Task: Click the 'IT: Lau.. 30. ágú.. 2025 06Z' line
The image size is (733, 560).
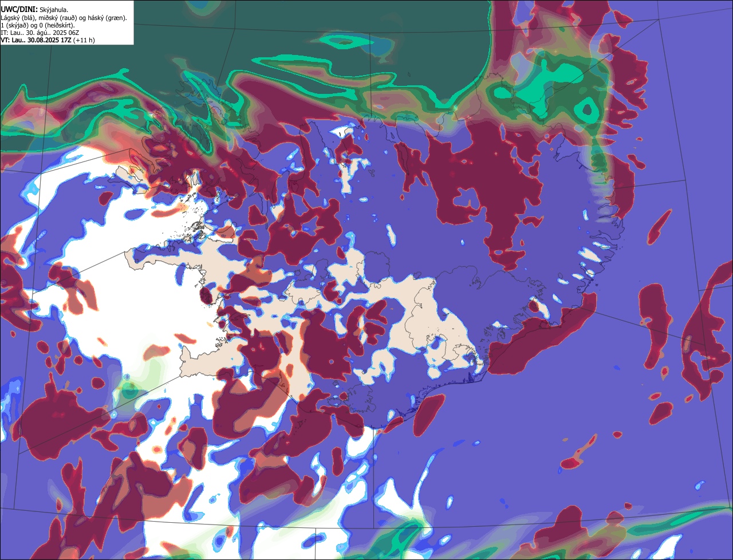Action: click(x=40, y=33)
